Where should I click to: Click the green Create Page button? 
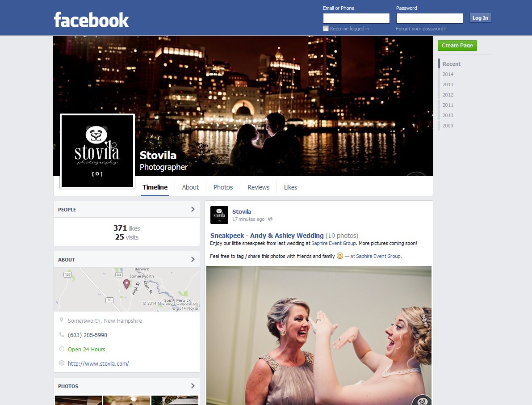[457, 46]
